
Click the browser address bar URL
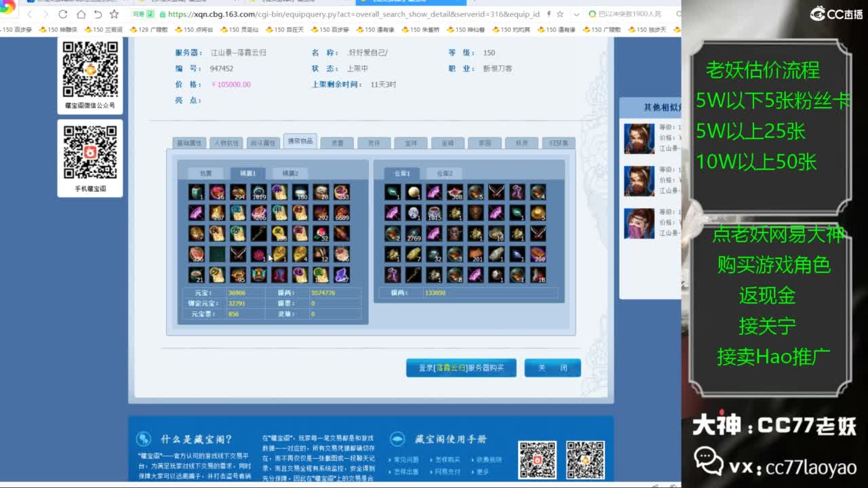353,14
